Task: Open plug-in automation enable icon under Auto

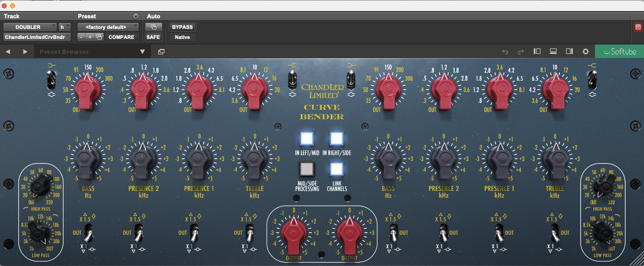Action: click(154, 27)
